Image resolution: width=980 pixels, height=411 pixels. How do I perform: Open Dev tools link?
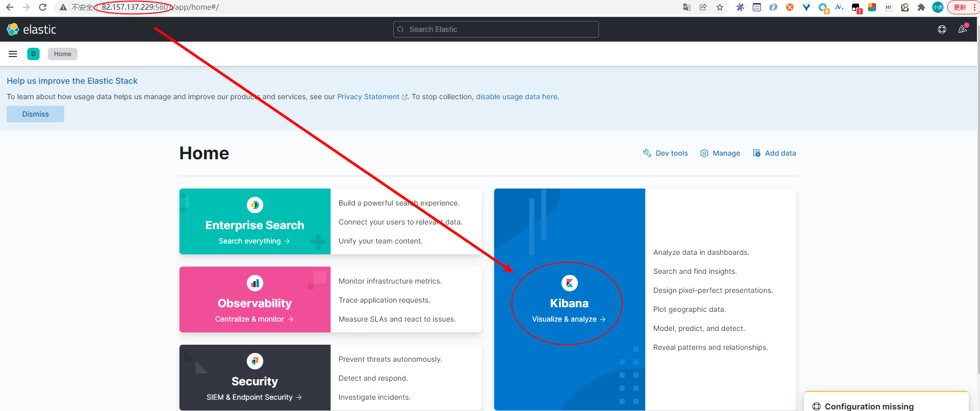click(665, 153)
